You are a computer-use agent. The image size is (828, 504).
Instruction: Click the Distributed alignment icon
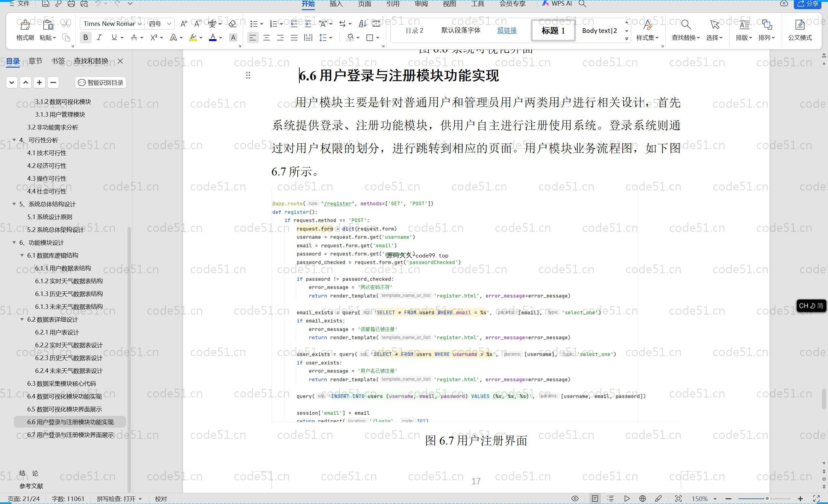tap(308, 38)
